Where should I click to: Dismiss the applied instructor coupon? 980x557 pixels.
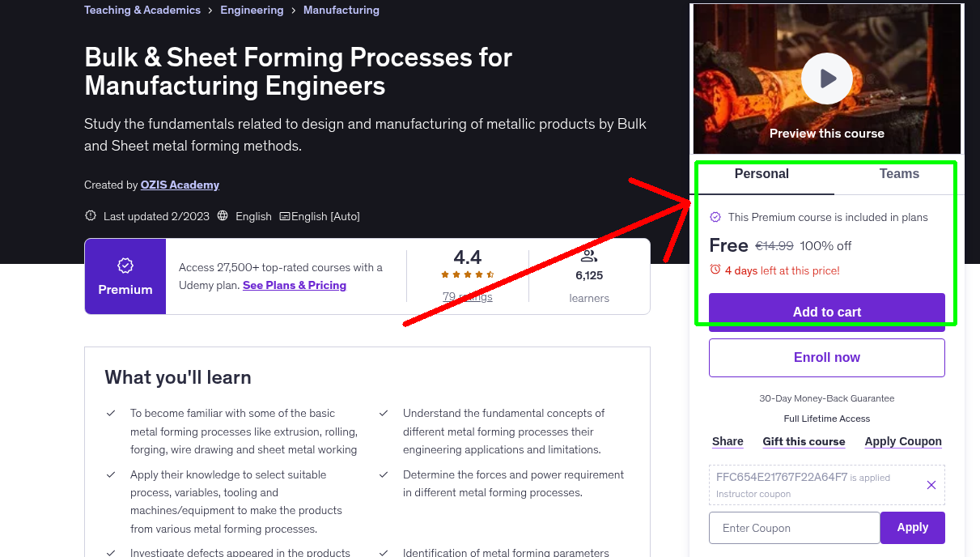931,484
